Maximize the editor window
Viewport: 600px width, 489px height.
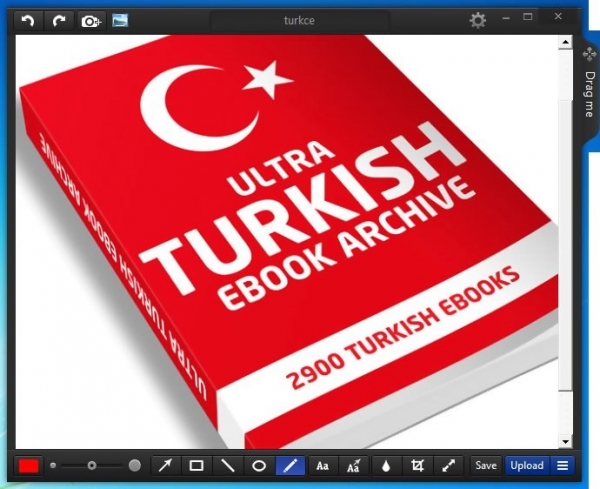[x=528, y=17]
